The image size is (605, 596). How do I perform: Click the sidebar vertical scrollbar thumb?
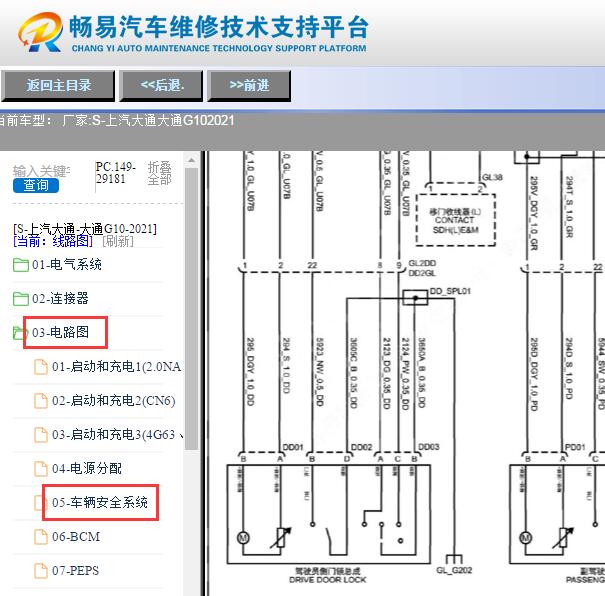[x=191, y=309]
